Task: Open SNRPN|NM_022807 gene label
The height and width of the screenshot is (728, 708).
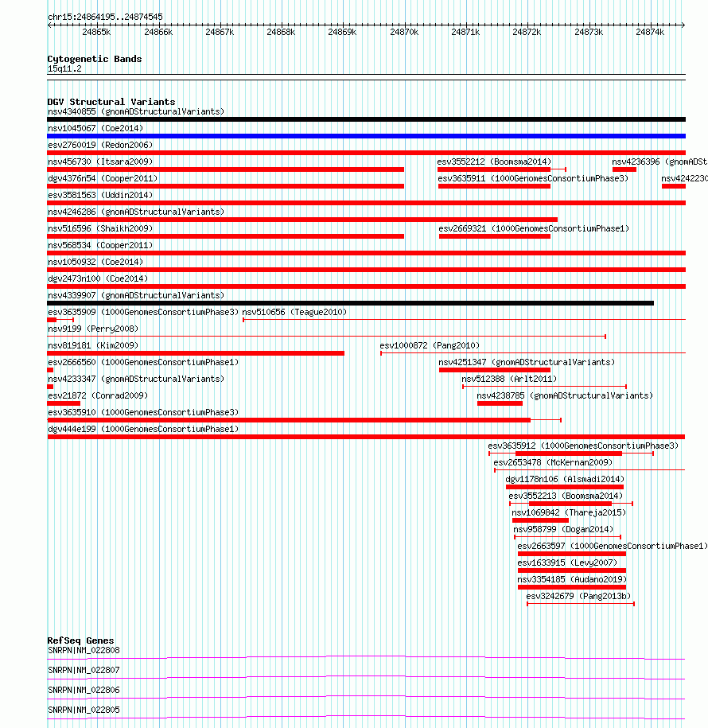Action: tap(84, 671)
